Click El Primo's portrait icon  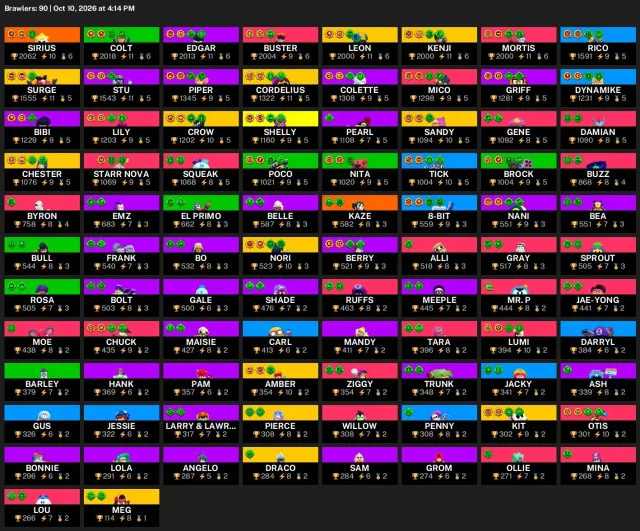(202, 205)
